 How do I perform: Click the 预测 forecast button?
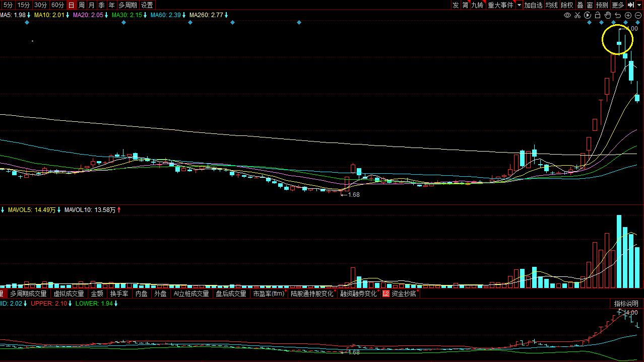(x=602, y=5)
